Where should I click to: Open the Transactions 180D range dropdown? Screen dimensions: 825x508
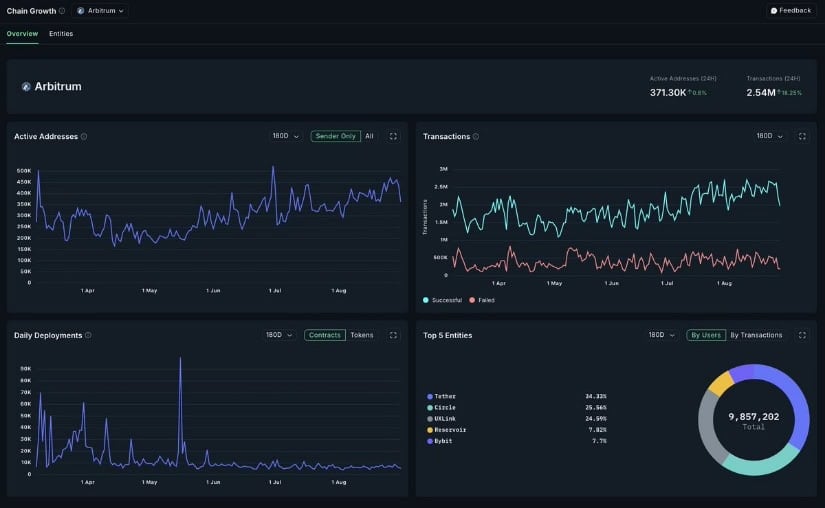point(769,136)
